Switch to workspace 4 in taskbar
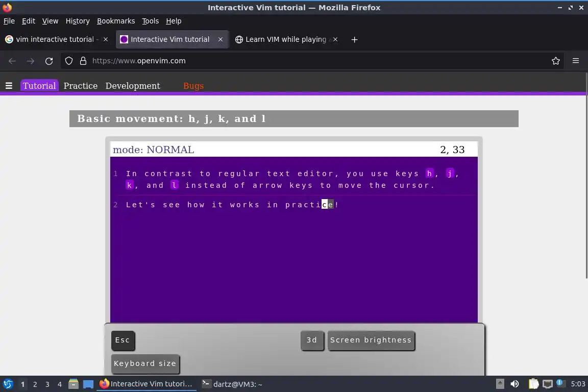This screenshot has height=392, width=588. click(60, 384)
